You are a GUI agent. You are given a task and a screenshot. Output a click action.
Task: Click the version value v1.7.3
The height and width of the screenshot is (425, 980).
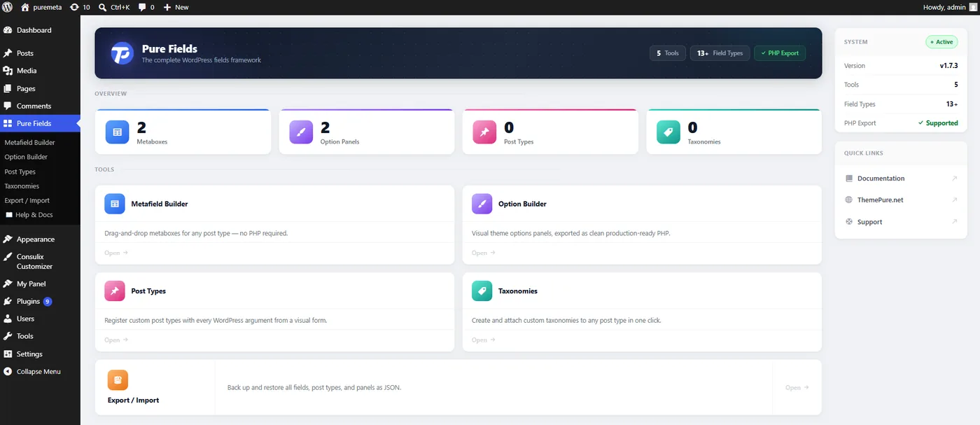click(x=948, y=66)
